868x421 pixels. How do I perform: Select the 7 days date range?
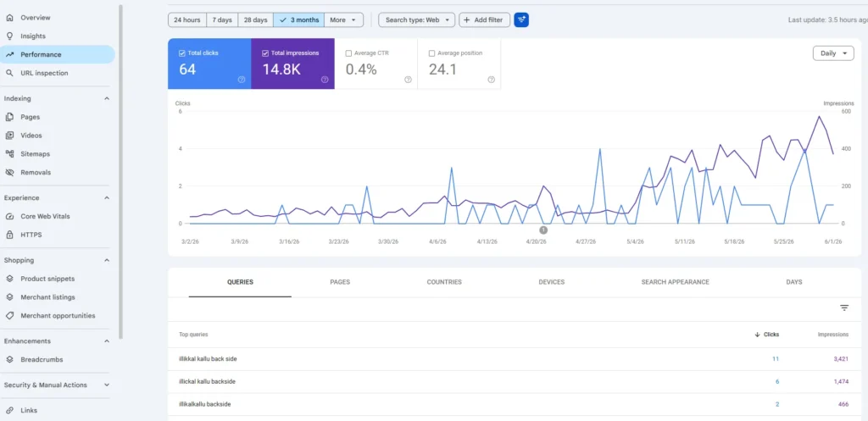222,20
